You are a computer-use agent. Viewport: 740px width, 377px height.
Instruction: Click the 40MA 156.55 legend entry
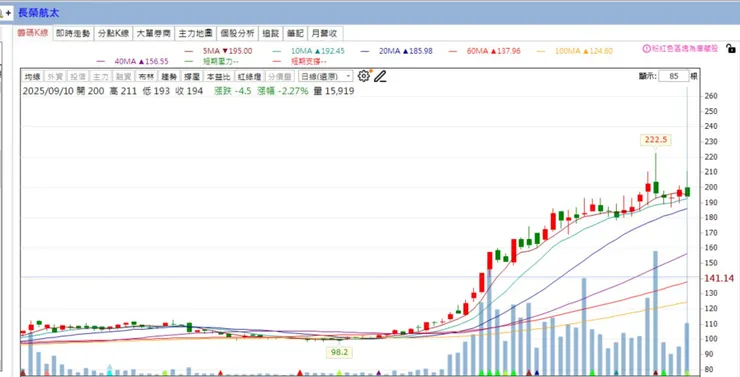pyautogui.click(x=133, y=61)
